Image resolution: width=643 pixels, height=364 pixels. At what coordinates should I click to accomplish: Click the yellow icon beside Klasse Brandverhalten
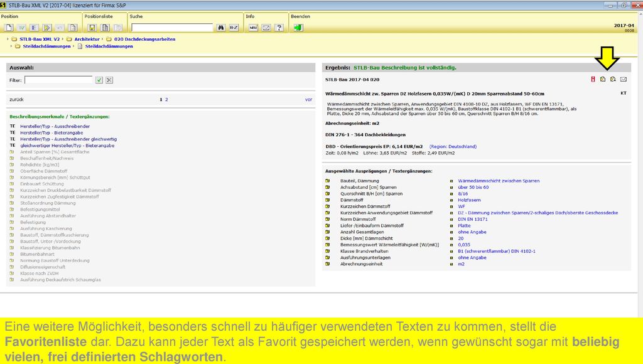pyautogui.click(x=328, y=251)
